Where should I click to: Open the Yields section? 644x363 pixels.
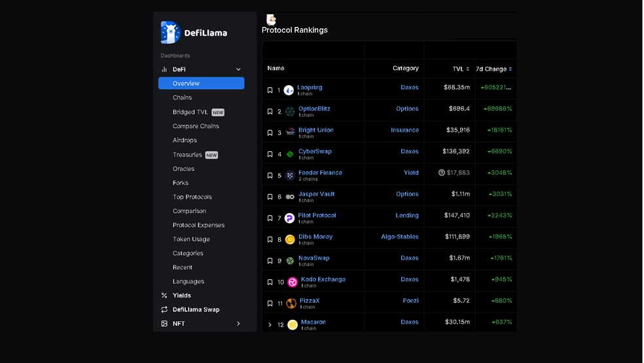(181, 295)
